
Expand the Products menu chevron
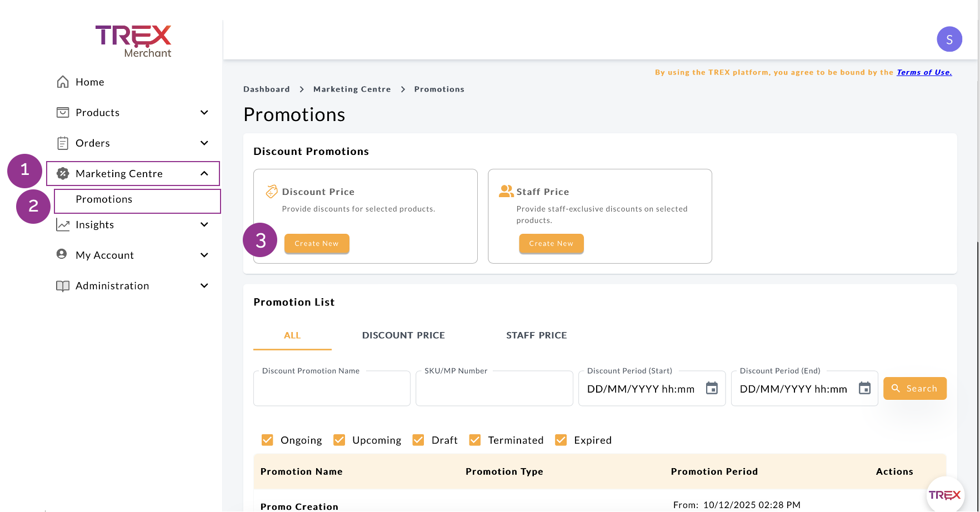(x=204, y=113)
